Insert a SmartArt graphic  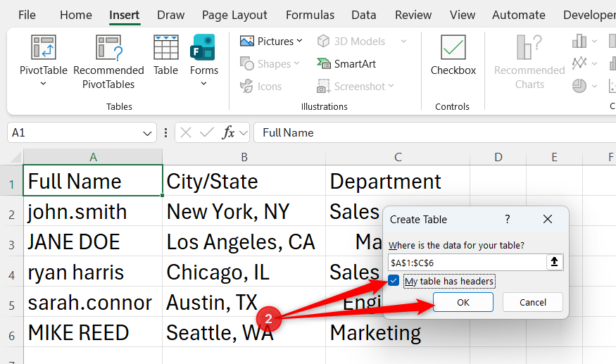346,63
